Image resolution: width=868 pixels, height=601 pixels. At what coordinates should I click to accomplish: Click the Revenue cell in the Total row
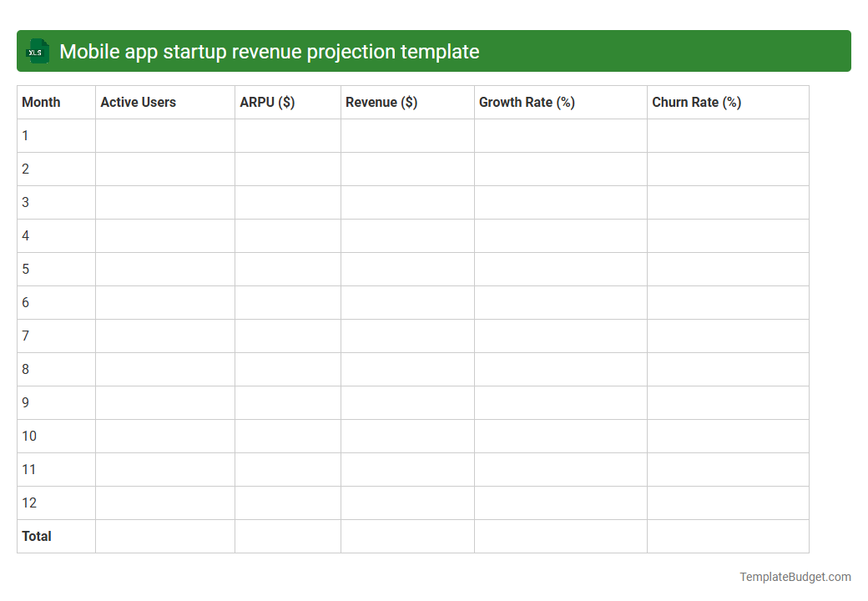pos(406,536)
